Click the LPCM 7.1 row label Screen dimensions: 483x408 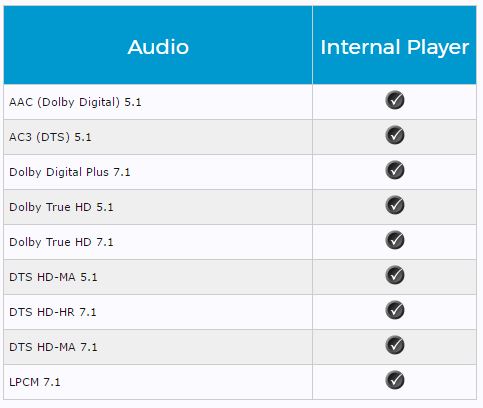pos(35,382)
